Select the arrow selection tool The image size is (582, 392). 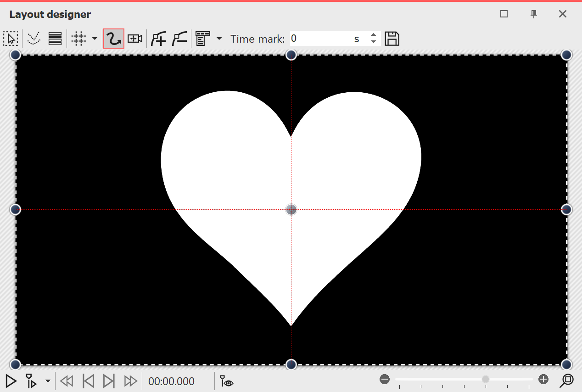click(x=11, y=39)
